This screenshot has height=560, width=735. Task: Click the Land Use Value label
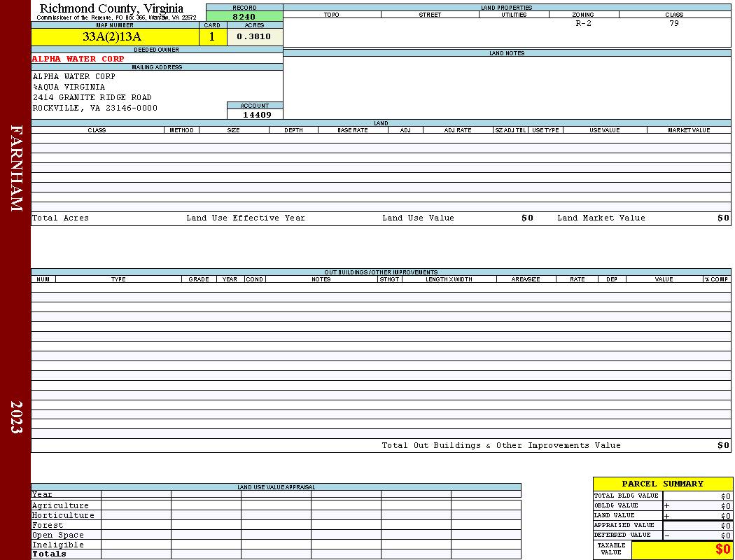click(x=418, y=218)
